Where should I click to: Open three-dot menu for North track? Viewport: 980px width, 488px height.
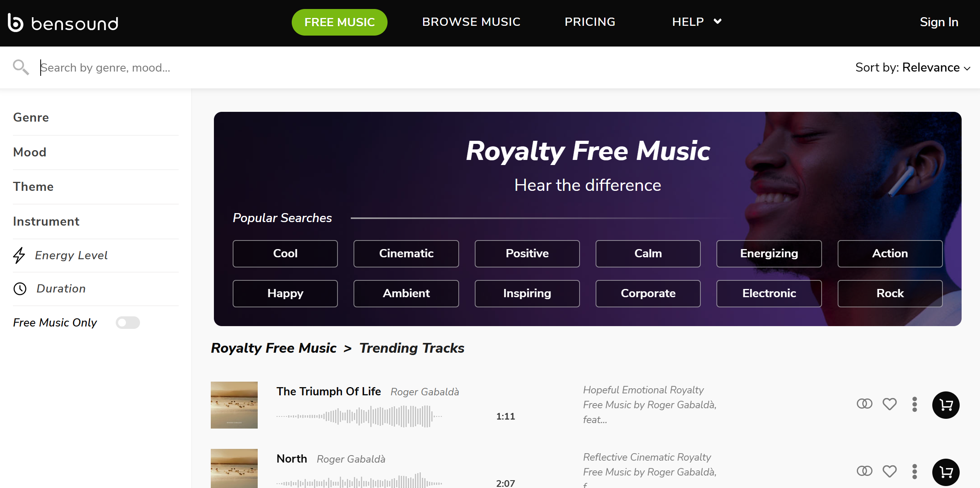click(x=914, y=472)
